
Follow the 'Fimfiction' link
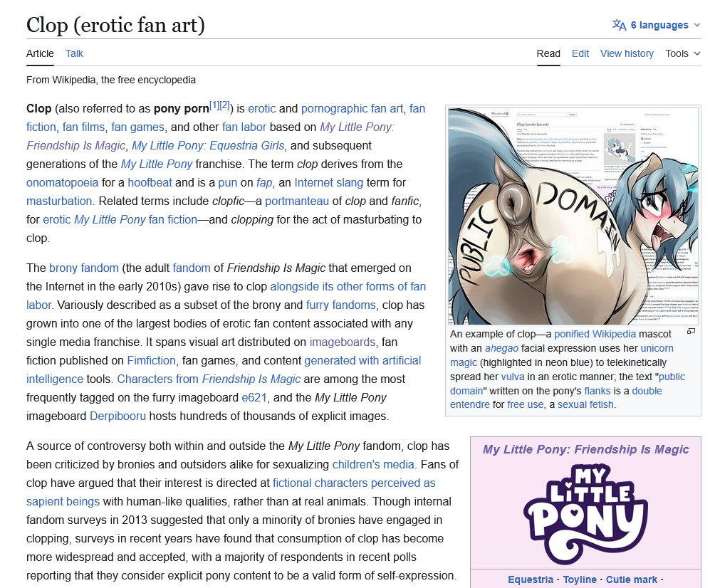[x=152, y=360]
